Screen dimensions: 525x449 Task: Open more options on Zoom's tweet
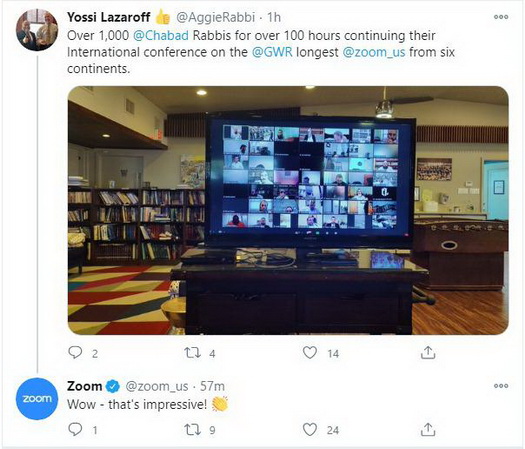[501, 386]
